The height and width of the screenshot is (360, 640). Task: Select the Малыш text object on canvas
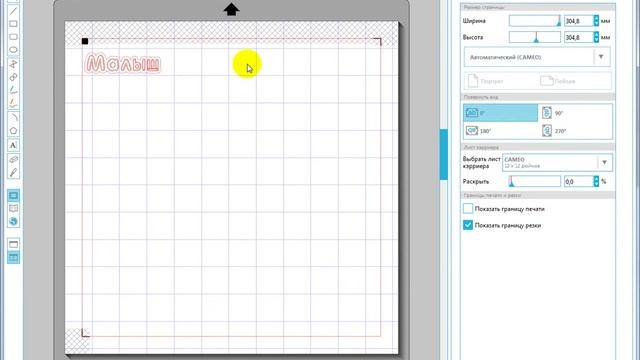pos(122,64)
